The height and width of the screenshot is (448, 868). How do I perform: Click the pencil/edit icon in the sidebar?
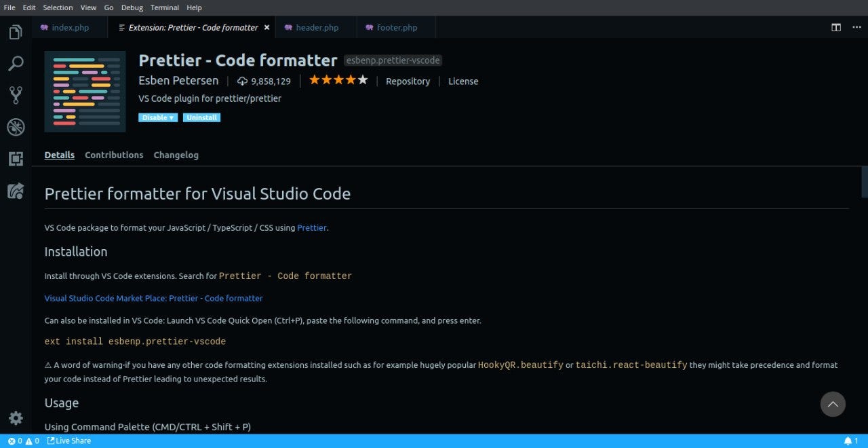point(15,191)
